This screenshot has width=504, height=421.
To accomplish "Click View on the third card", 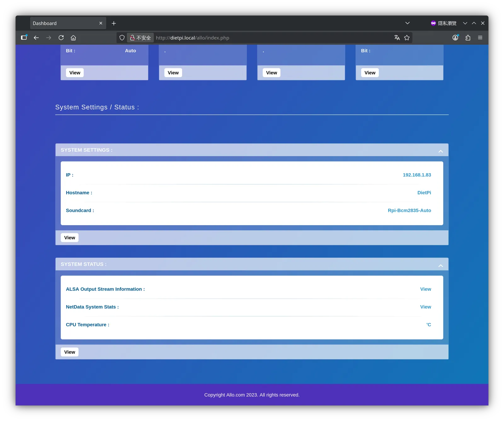I will tap(272, 73).
